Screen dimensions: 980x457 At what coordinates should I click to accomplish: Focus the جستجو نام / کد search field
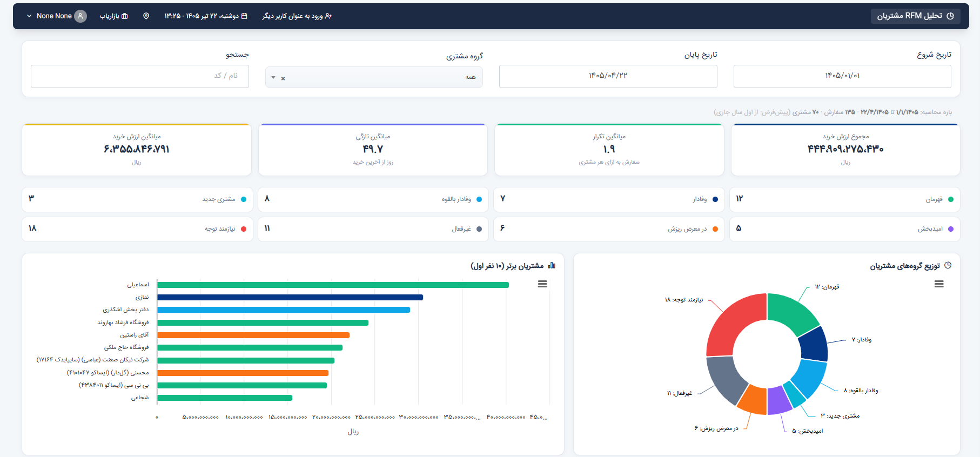(140, 76)
